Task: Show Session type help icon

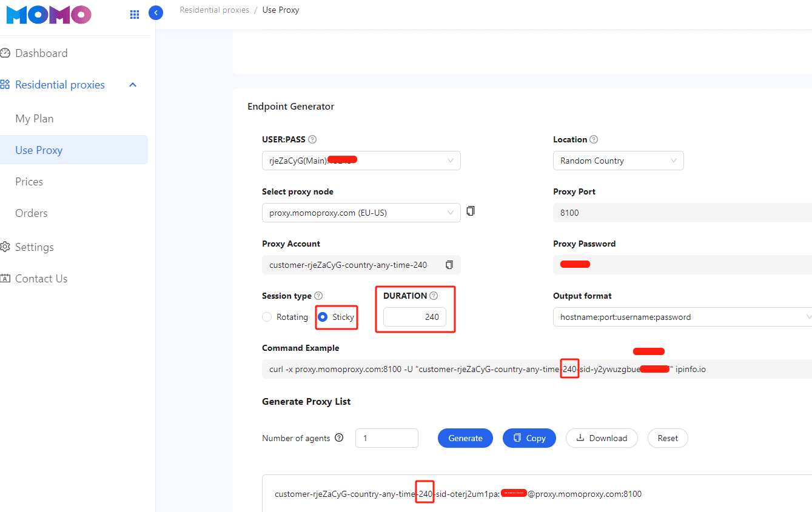Action: pos(318,296)
